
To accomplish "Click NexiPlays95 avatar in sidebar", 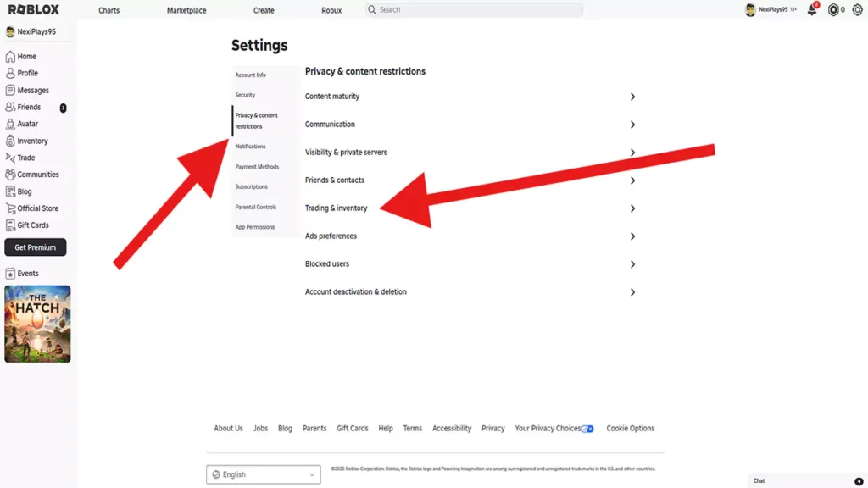I will point(10,31).
